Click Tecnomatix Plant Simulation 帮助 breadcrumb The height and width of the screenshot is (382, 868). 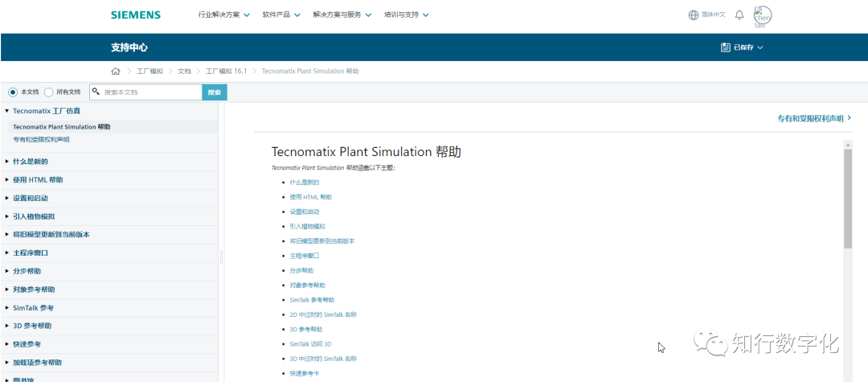[310, 72]
